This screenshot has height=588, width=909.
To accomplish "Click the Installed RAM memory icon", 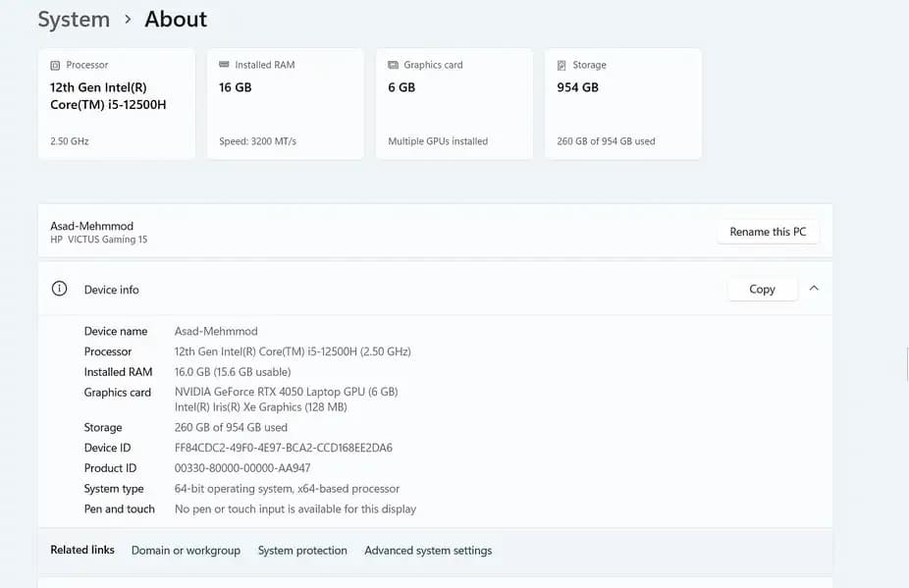I will [x=224, y=65].
